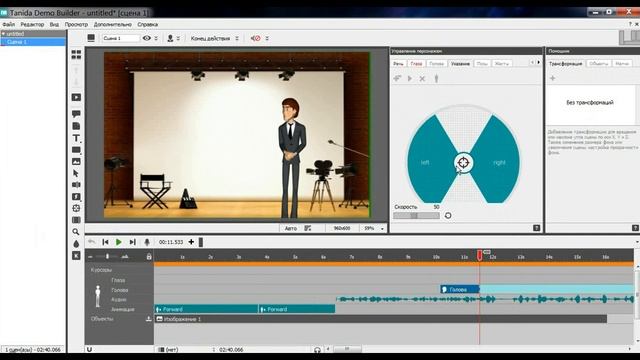Click the stop square icon in top toolbar
The height and width of the screenshot is (360, 640).
pyautogui.click(x=91, y=38)
